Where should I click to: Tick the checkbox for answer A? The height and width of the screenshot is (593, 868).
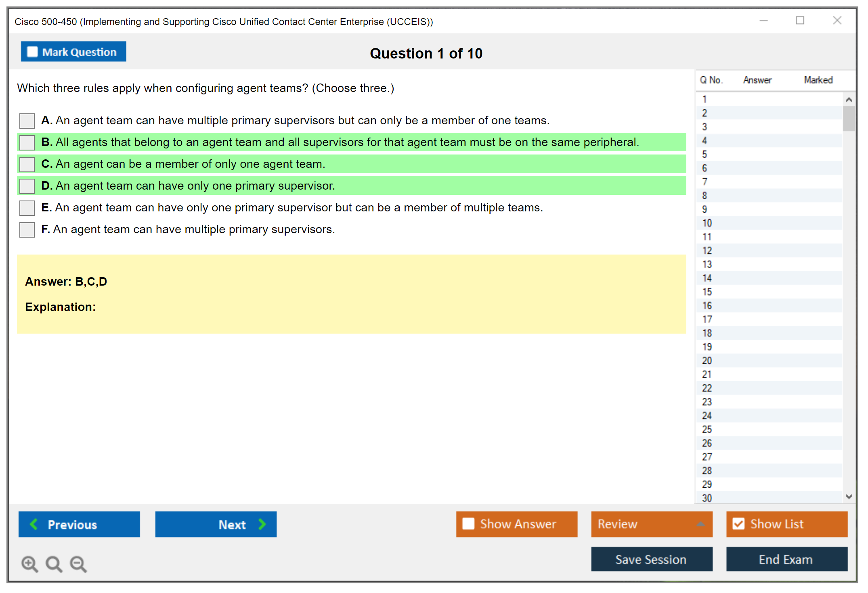(x=27, y=121)
